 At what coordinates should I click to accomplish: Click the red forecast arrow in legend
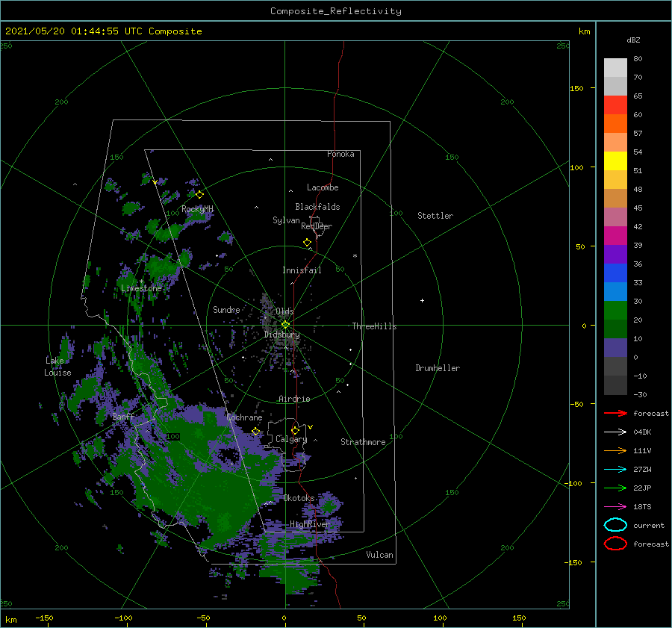[x=615, y=413]
